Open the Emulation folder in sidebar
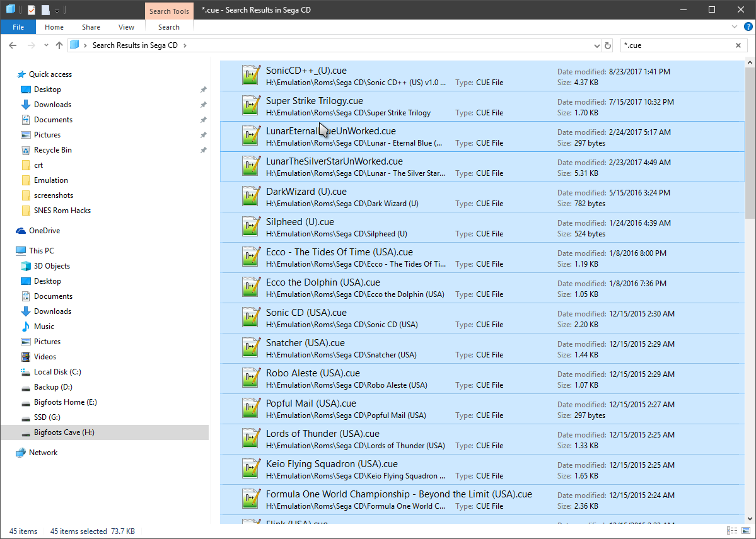This screenshot has height=539, width=756. click(50, 180)
